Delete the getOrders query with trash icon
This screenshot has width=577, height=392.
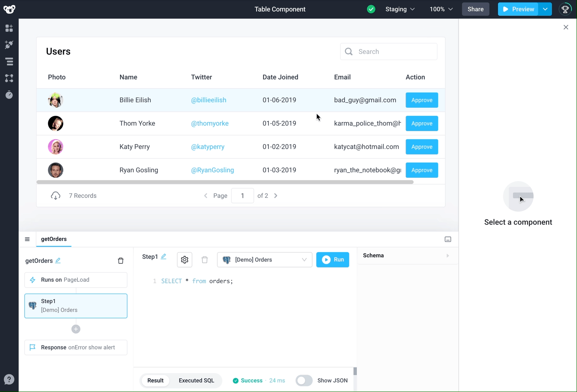121,261
